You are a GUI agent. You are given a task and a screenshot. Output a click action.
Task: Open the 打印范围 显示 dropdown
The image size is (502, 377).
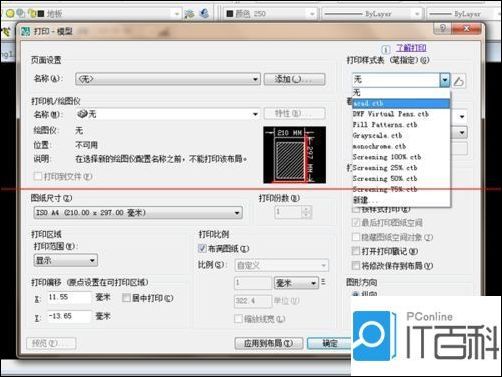point(65,260)
